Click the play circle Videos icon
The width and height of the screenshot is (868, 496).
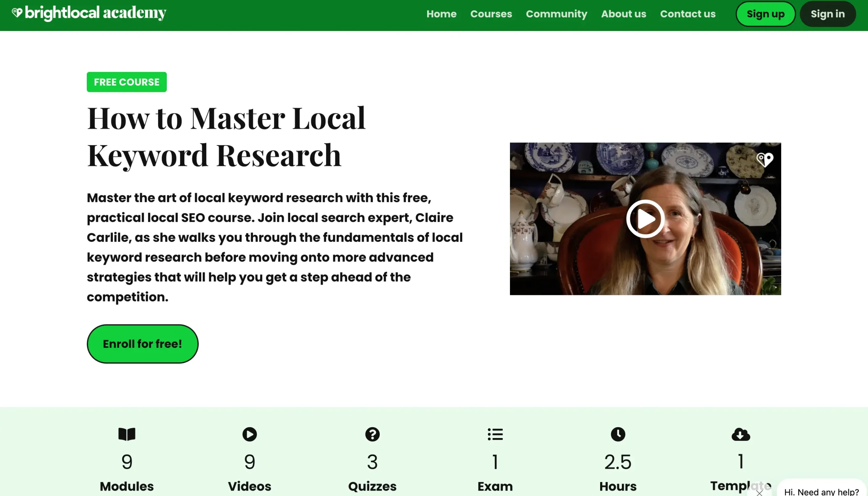(x=249, y=434)
